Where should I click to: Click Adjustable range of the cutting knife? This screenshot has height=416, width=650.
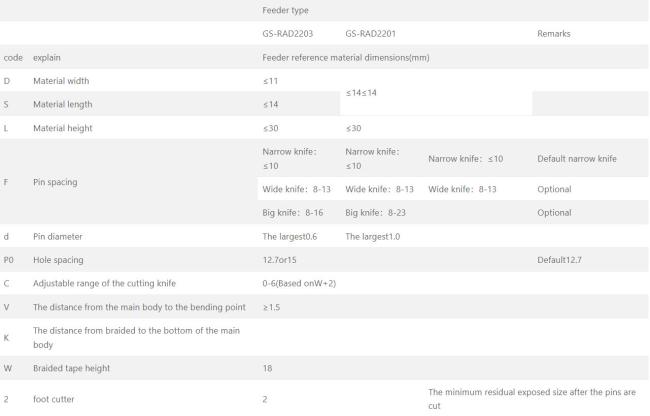[x=104, y=283]
